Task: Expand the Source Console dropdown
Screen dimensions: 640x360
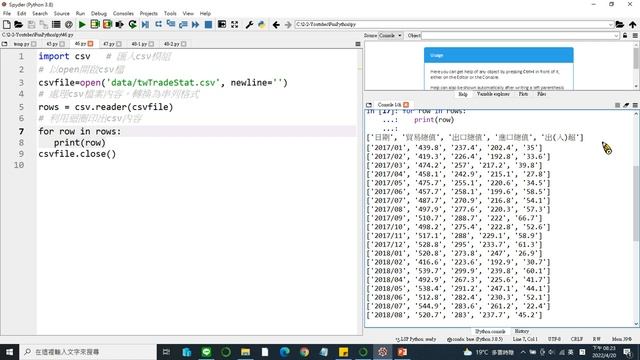Action: [391, 36]
